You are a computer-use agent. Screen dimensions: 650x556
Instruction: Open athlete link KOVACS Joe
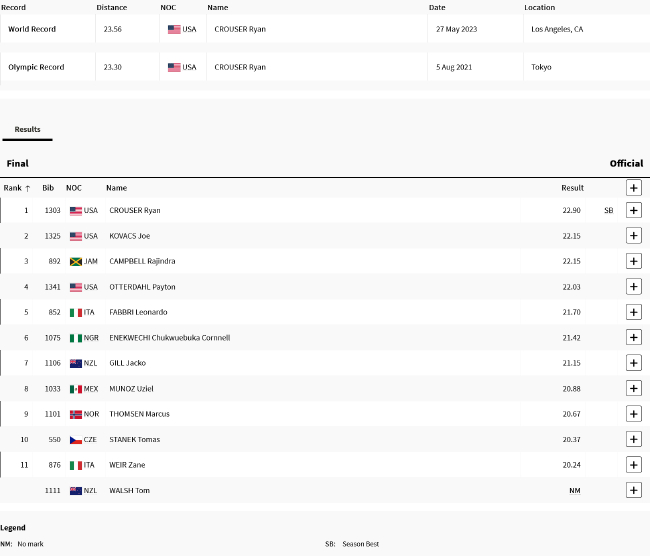tap(129, 236)
